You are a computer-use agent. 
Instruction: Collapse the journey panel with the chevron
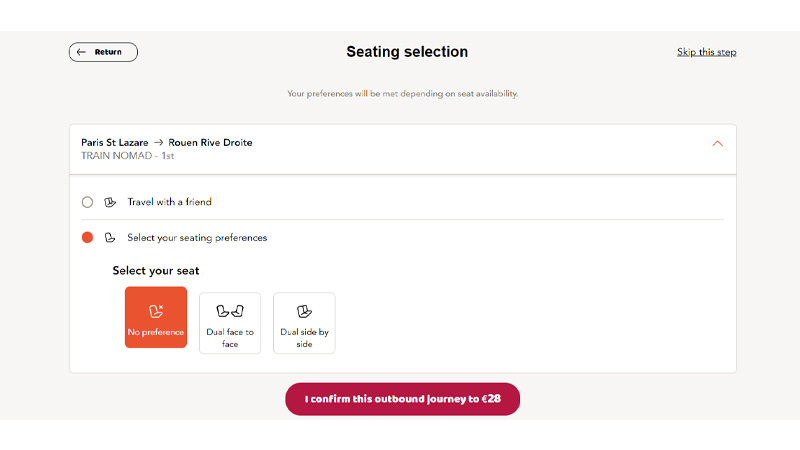717,144
